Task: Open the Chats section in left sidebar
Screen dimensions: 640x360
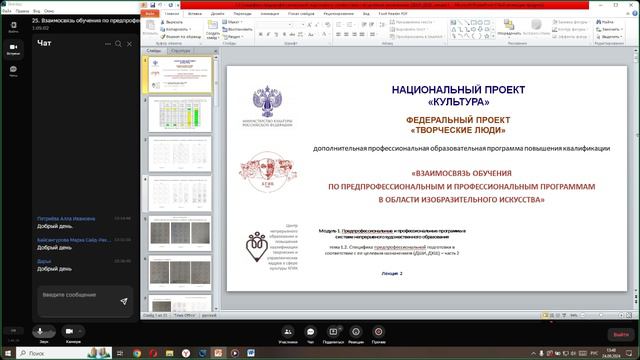Action: (x=13, y=71)
